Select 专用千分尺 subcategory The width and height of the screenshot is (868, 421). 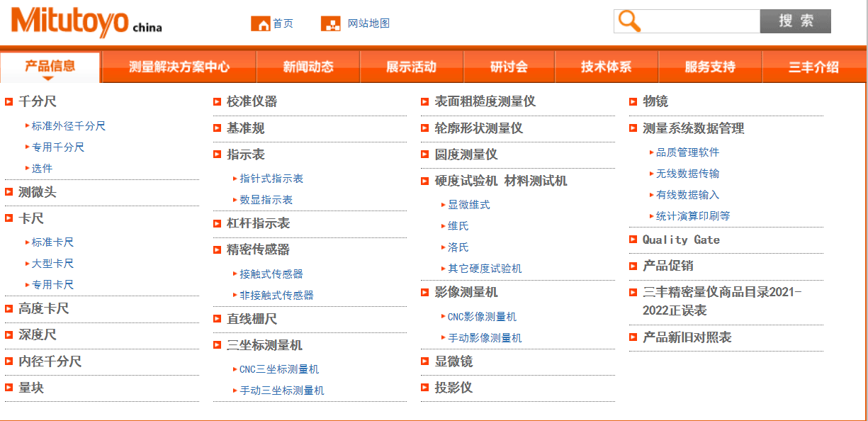point(58,147)
